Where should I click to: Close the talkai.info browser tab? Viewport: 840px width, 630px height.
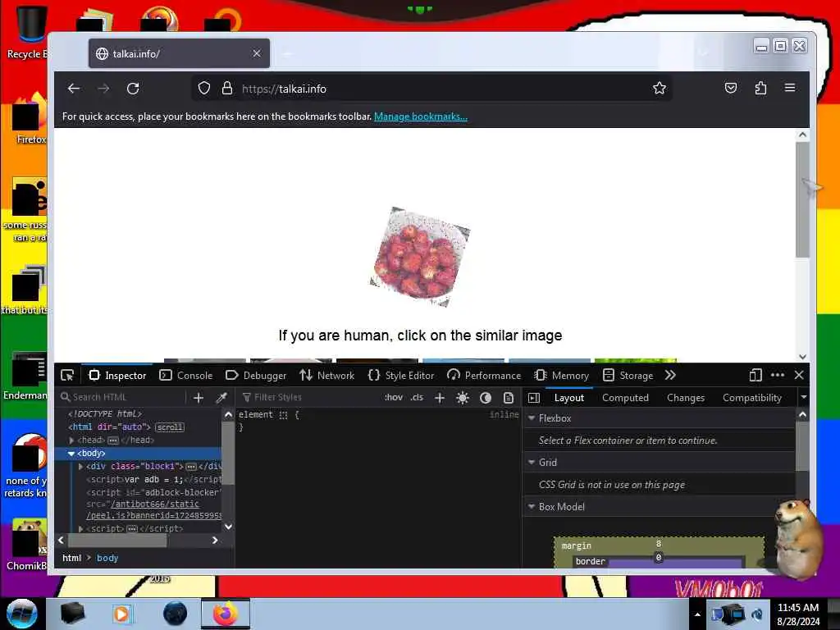coord(257,53)
